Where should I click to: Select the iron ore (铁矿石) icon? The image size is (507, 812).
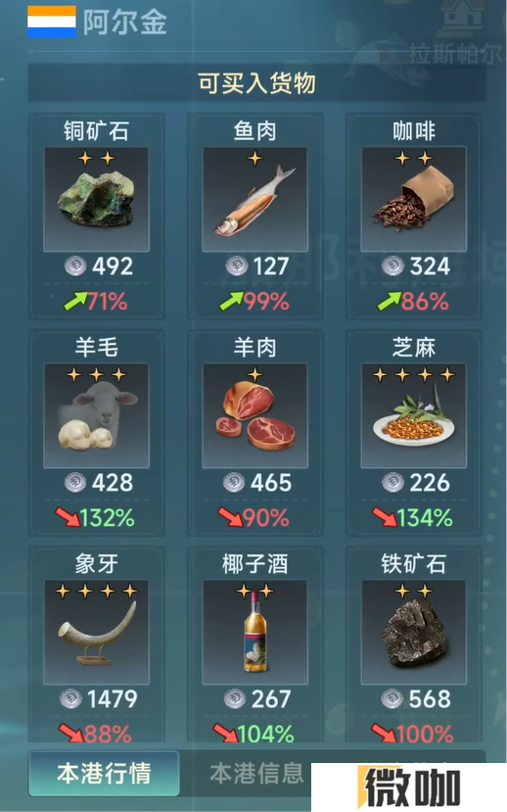coord(413,632)
